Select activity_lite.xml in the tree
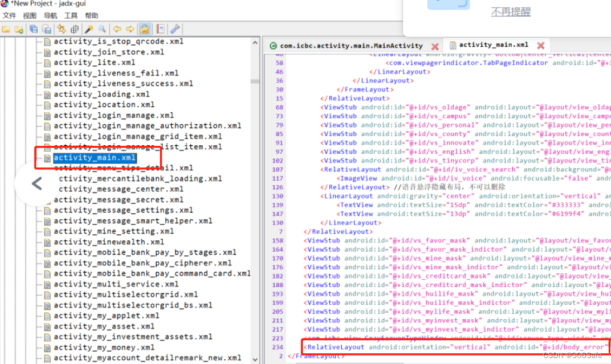This screenshot has width=611, height=364. pyautogui.click(x=95, y=63)
